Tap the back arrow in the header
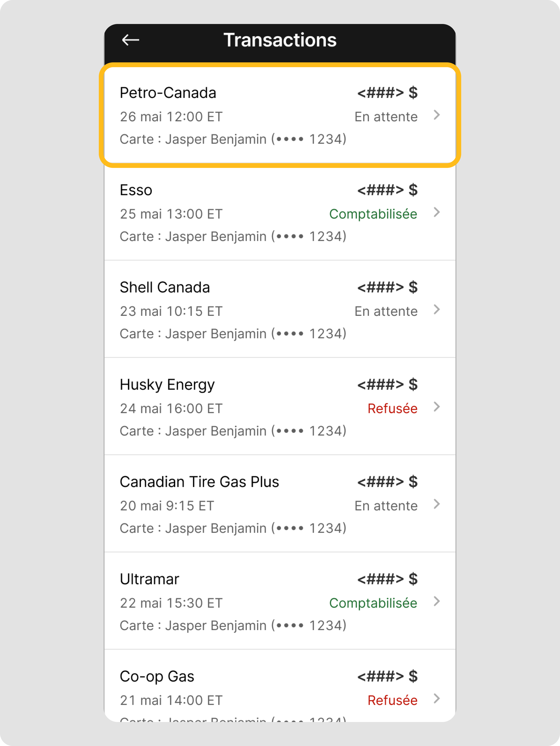 [130, 40]
